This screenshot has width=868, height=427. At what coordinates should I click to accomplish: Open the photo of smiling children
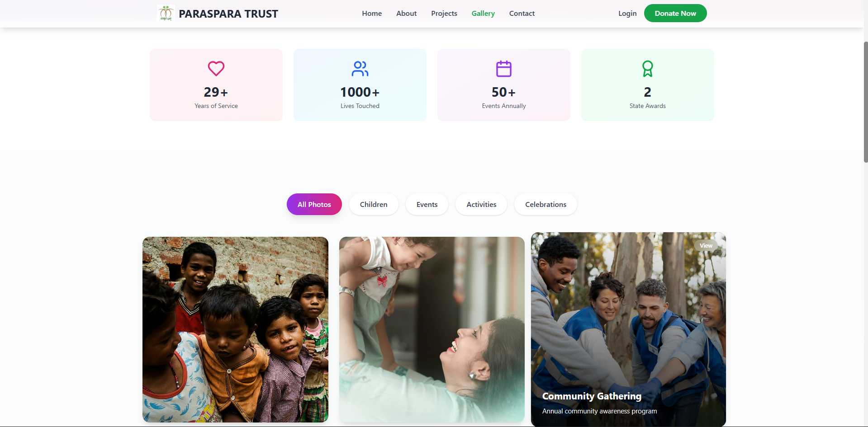[x=235, y=329]
